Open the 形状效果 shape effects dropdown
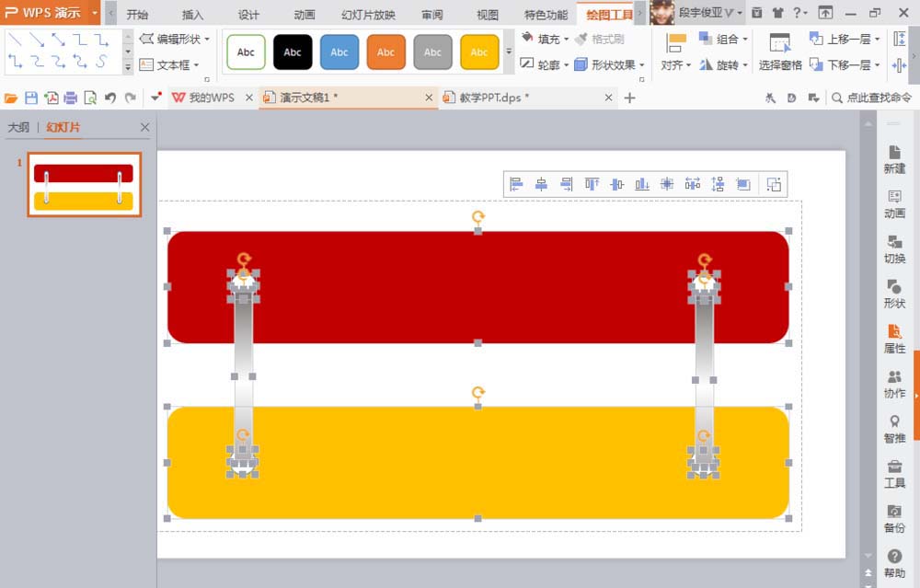Viewport: 920px width, 588px height. [611, 65]
